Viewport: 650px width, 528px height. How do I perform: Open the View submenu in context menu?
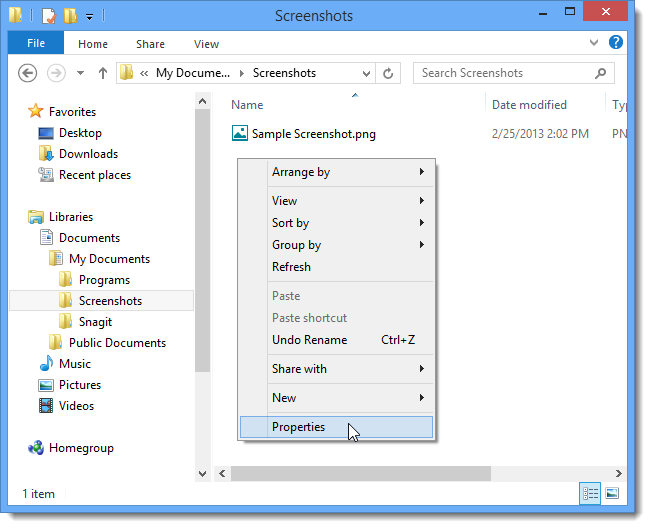point(336,201)
